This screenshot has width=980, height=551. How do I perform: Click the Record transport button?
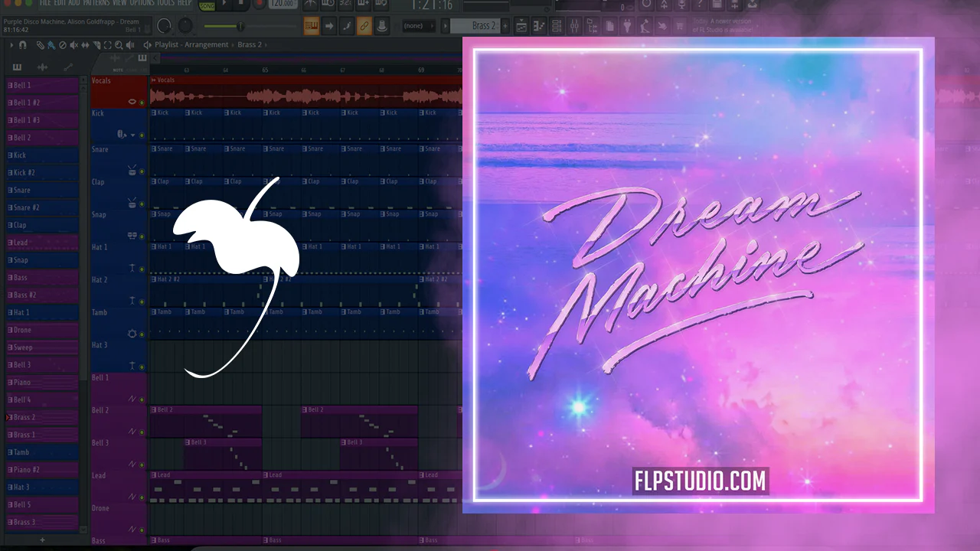pos(259,4)
